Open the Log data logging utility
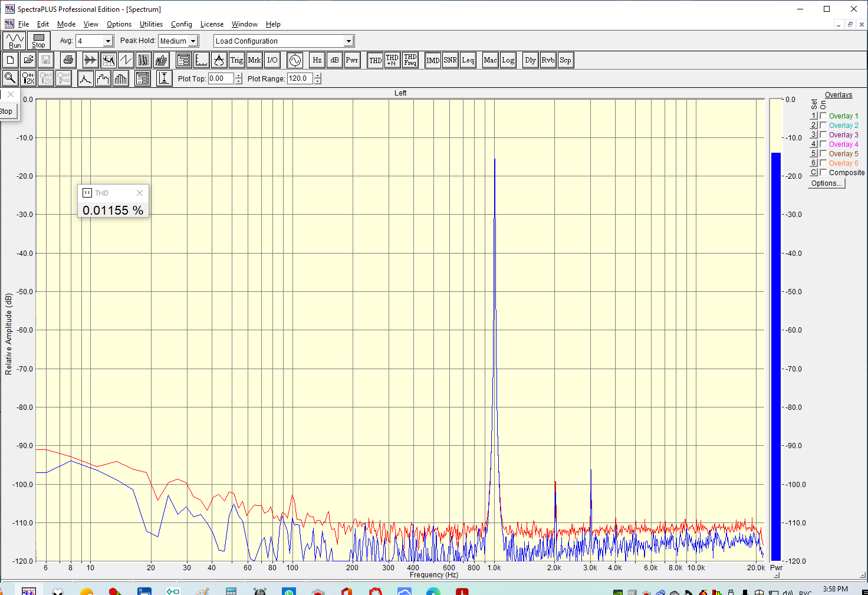Image resolution: width=868 pixels, height=595 pixels. [x=508, y=60]
